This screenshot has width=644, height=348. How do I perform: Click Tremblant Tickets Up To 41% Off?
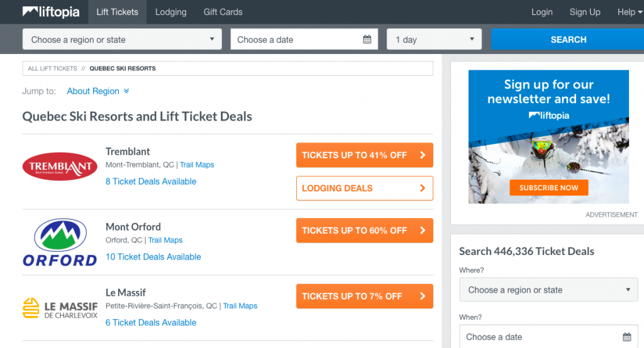click(x=364, y=155)
